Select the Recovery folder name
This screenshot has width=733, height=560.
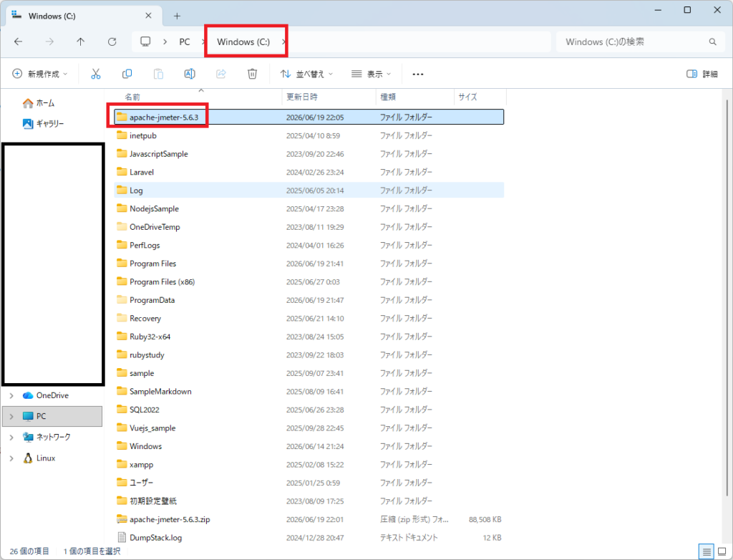(145, 318)
